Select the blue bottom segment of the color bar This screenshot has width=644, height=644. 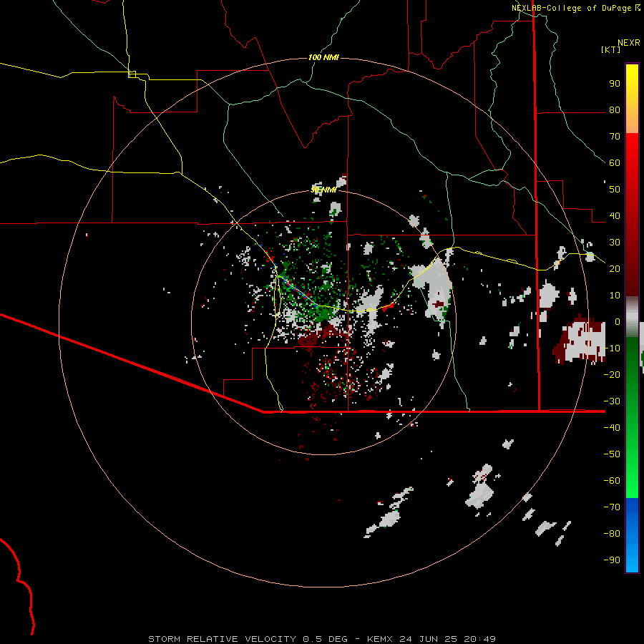632,535
